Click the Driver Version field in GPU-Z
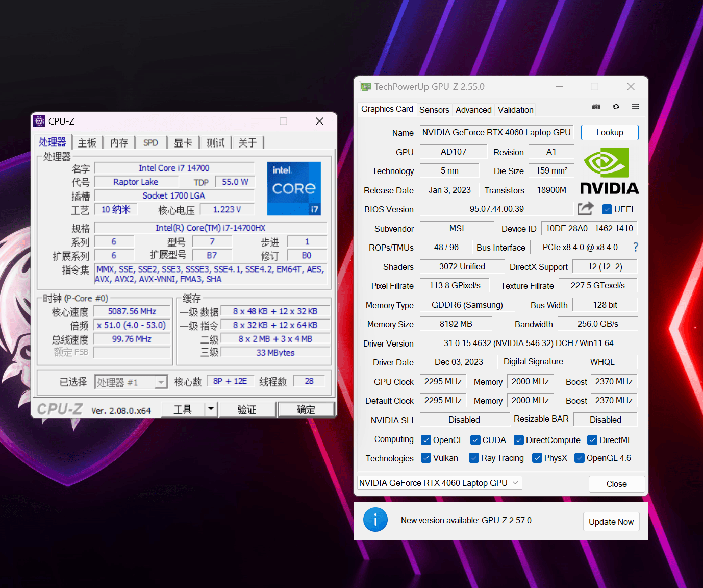This screenshot has height=588, width=703. (x=527, y=342)
